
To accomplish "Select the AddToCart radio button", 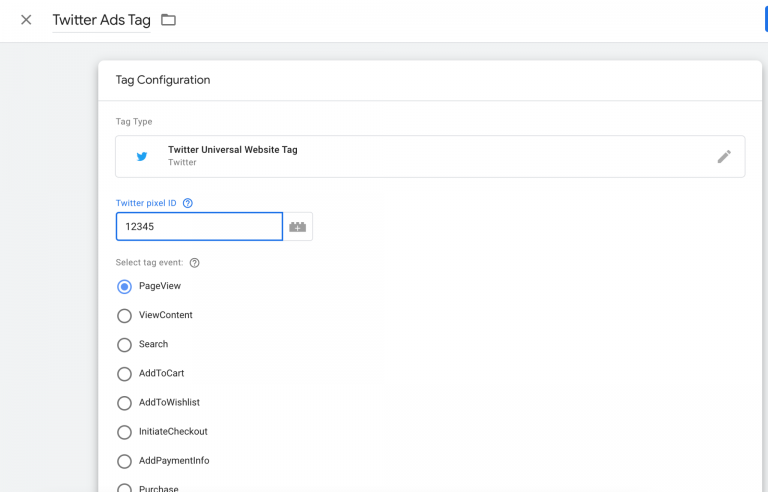I will tap(124, 373).
